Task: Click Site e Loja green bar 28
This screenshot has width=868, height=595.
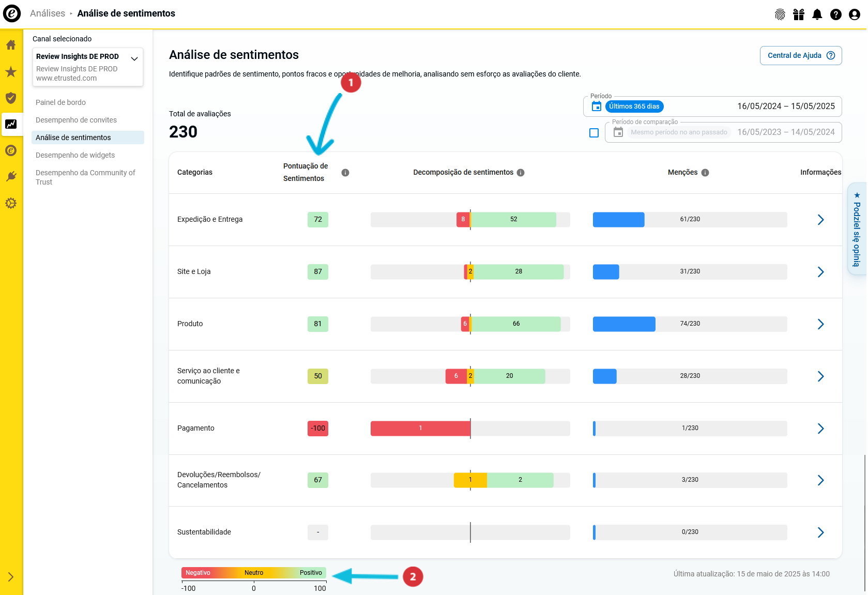Action: [x=519, y=271]
